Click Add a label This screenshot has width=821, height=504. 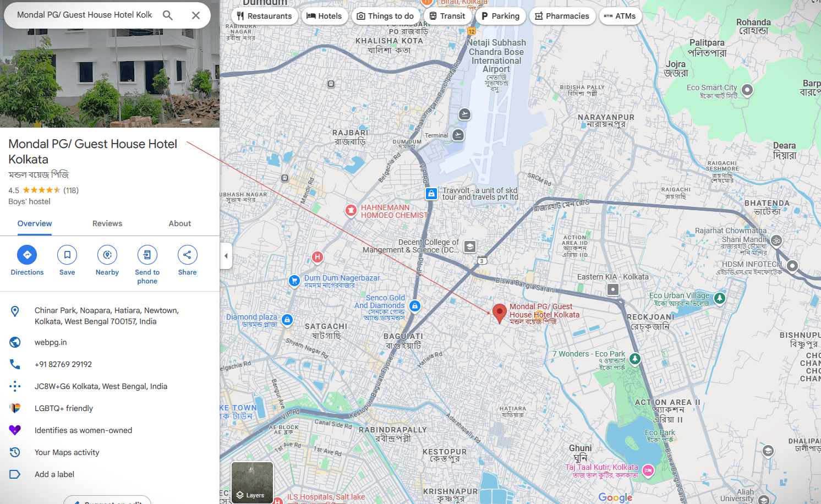click(x=54, y=474)
